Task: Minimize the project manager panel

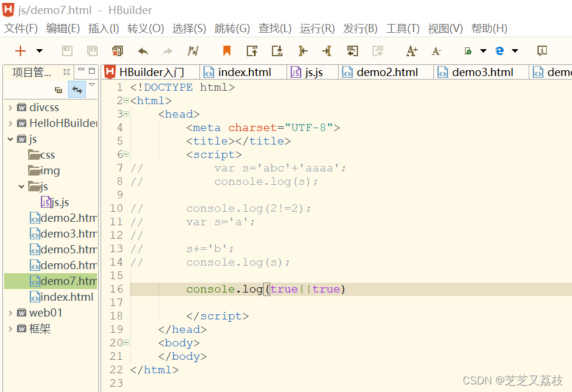Action: (81, 70)
